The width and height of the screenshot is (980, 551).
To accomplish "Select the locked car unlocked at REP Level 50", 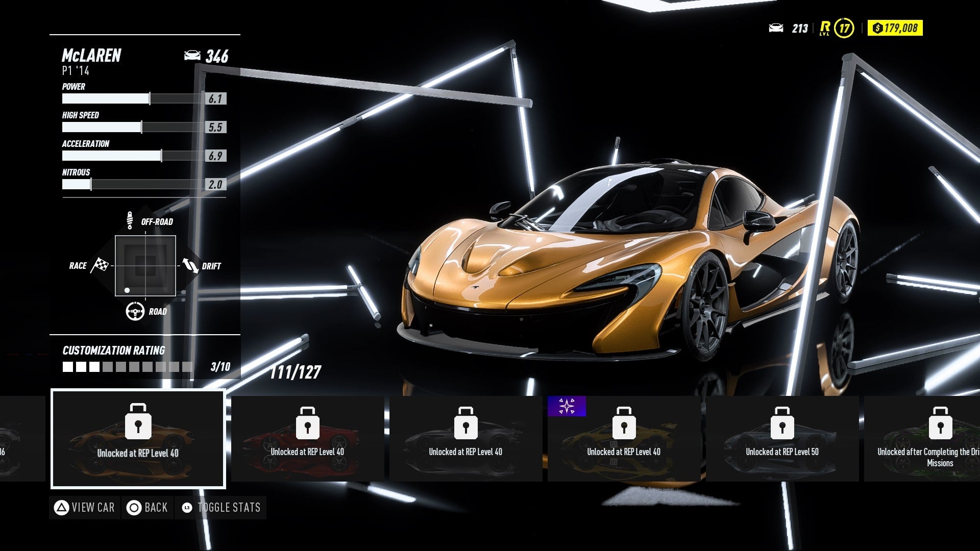I will pyautogui.click(x=782, y=439).
